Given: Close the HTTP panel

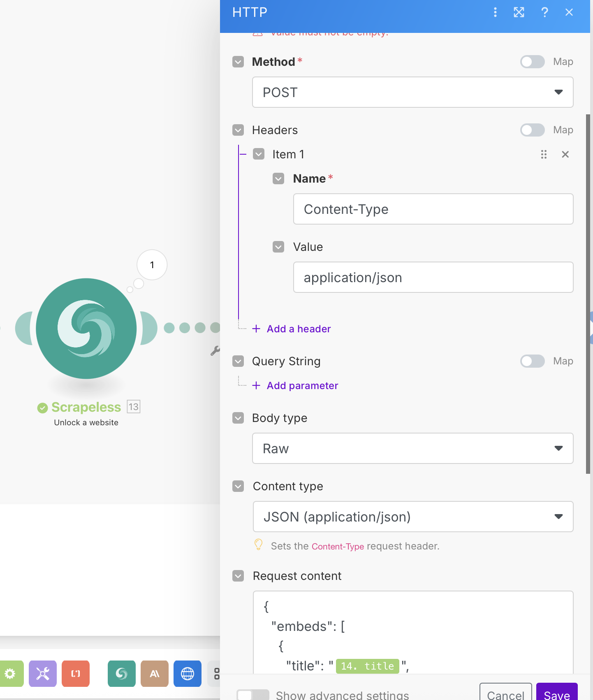Looking at the screenshot, I should pyautogui.click(x=569, y=12).
